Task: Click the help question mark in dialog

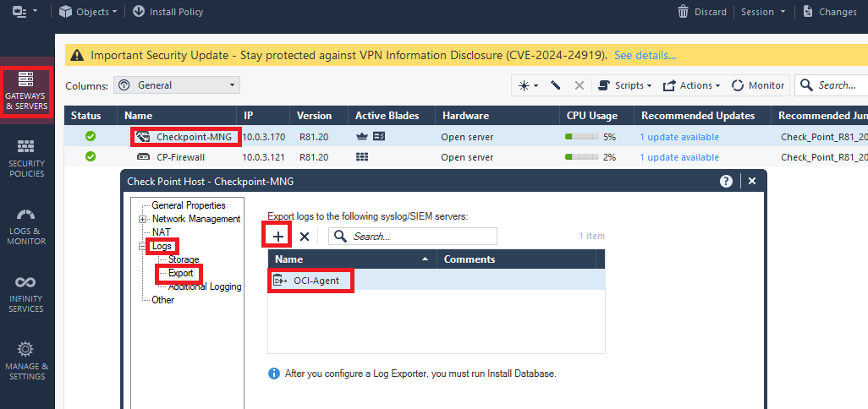Action: (x=726, y=181)
